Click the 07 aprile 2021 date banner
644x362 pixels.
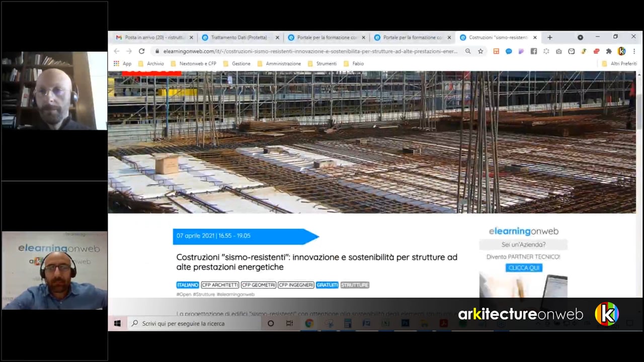click(246, 236)
